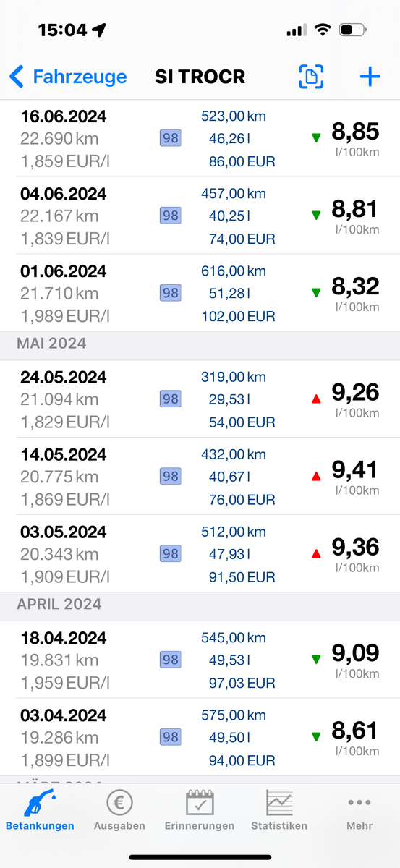Open the 24.05.2024 refueling entry

point(200,399)
